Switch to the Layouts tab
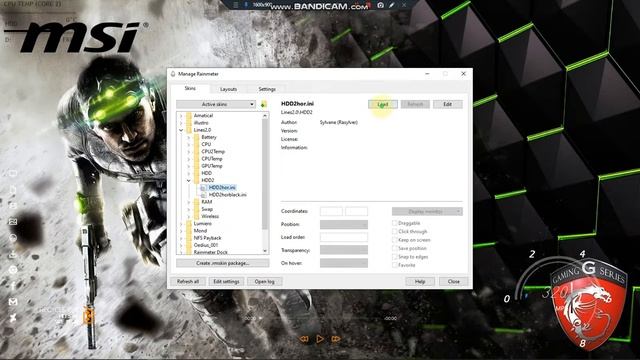Screen dimensions: 640x360 click(228, 89)
